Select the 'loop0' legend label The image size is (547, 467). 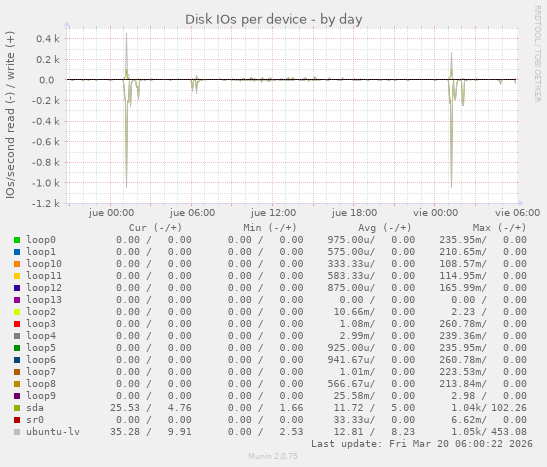41,240
